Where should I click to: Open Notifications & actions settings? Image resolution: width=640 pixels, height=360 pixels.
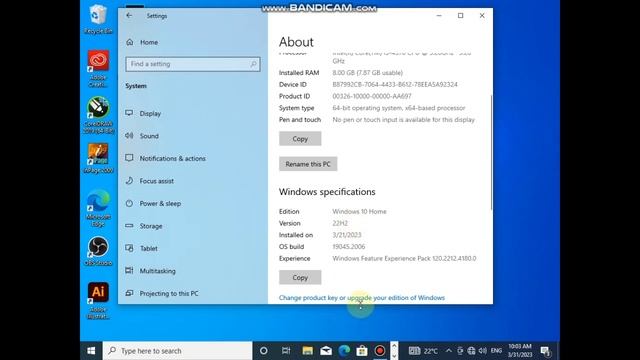(x=173, y=158)
